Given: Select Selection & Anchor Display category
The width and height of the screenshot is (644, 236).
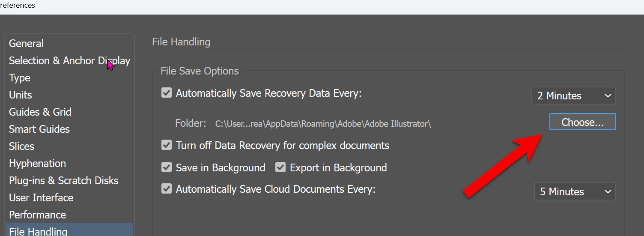Looking at the screenshot, I should [69, 61].
